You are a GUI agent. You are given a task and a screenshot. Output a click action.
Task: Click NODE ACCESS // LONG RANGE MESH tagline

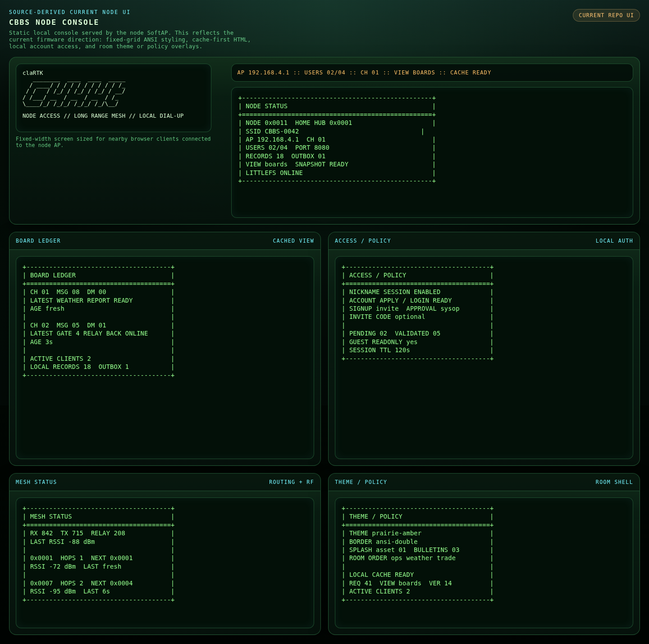103,116
